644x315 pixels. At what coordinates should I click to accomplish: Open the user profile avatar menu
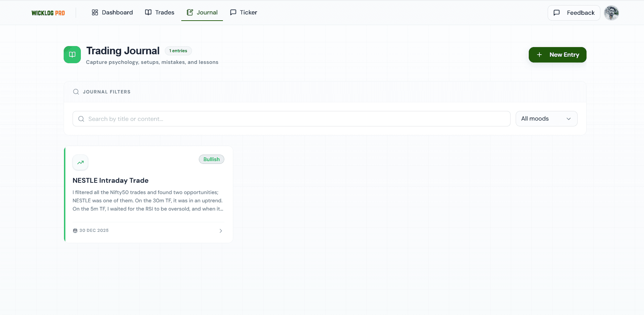point(611,13)
